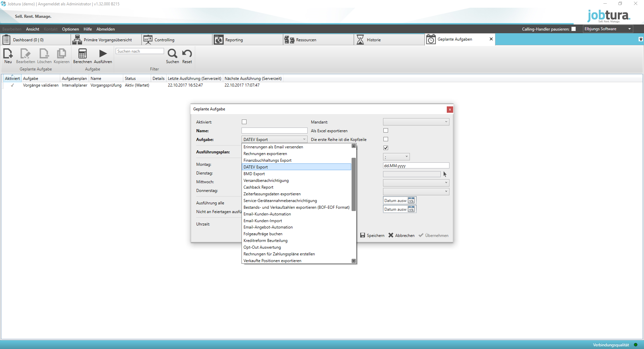Click the Abmelden menu item

(106, 29)
